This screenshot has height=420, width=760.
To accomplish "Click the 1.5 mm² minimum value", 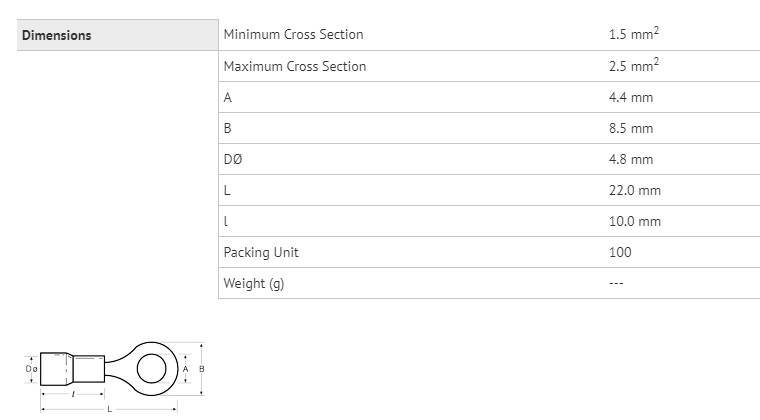I will coord(633,33).
